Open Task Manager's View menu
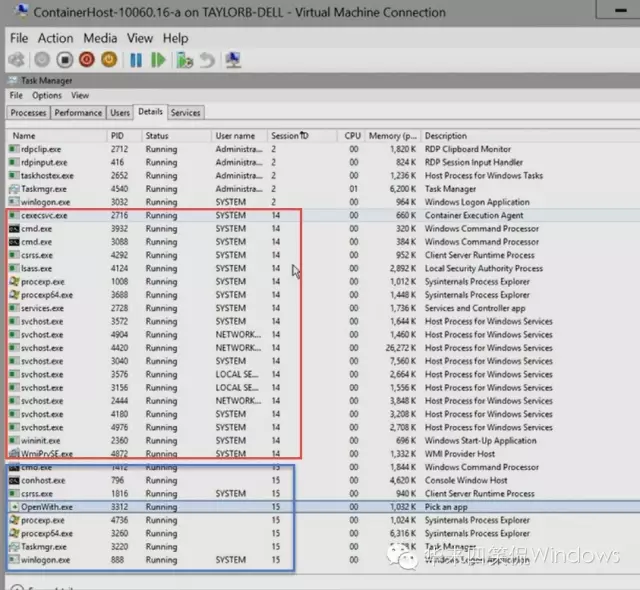 click(80, 95)
